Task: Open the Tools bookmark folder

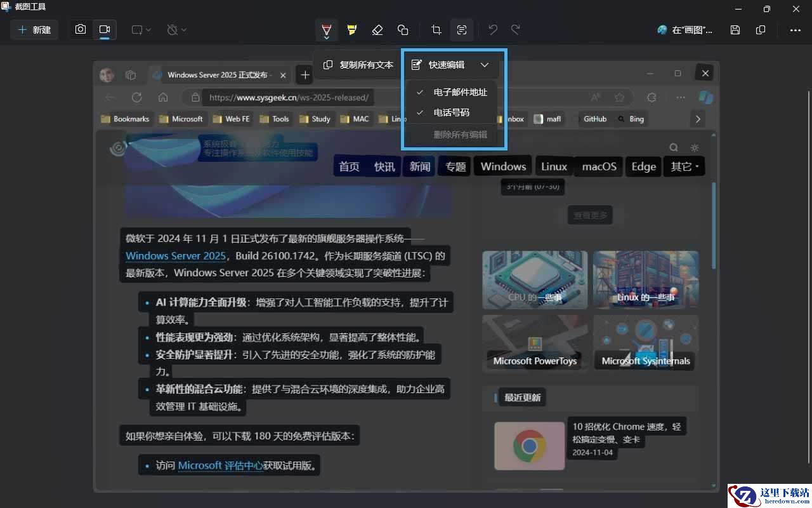Action: [x=274, y=119]
